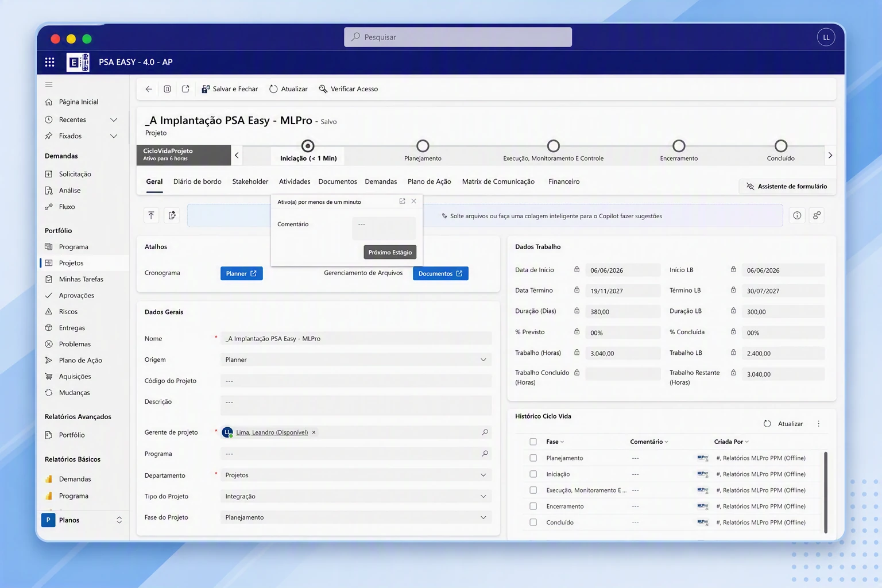The width and height of the screenshot is (882, 588).
Task: Switch to the Stakeholder tab
Action: 250,181
